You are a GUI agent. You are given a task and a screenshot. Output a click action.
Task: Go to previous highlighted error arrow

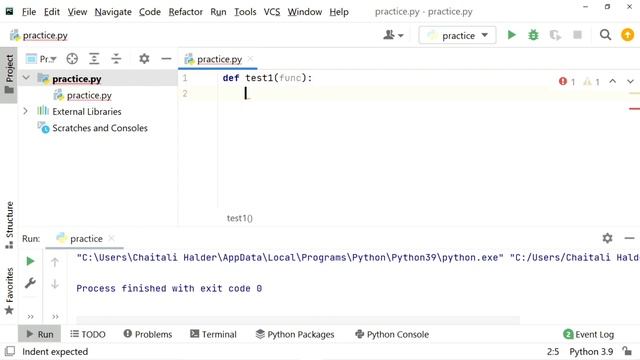pos(613,81)
